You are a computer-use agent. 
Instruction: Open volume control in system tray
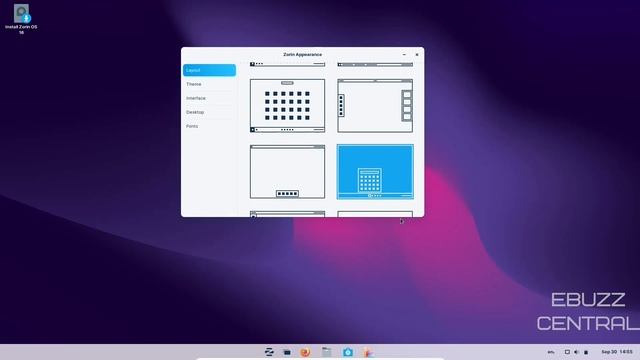pos(576,352)
